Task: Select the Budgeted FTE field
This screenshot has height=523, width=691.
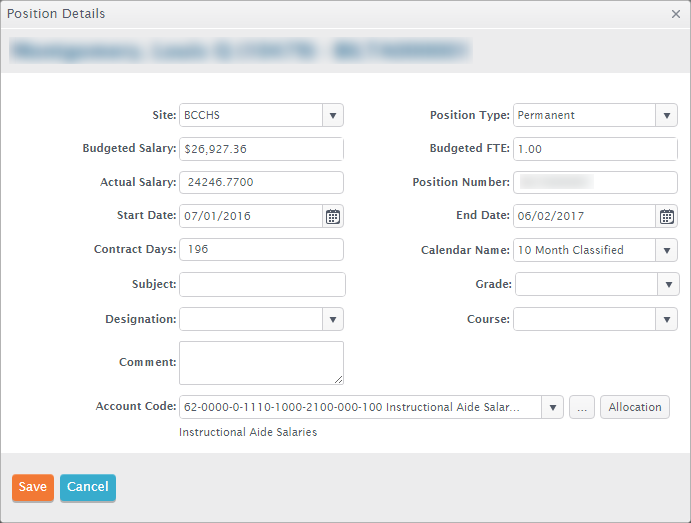Action: [x=595, y=149]
